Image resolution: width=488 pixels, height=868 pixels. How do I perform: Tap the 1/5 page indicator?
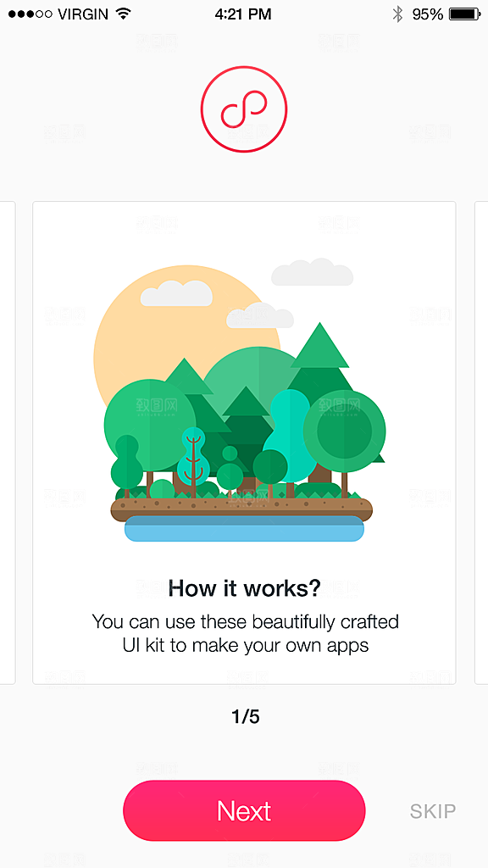click(245, 717)
